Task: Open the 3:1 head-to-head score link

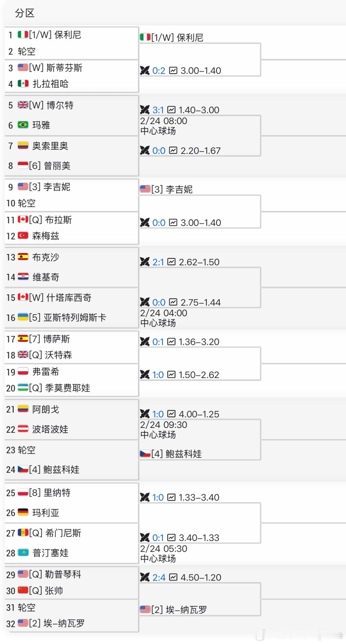Action: click(x=158, y=110)
